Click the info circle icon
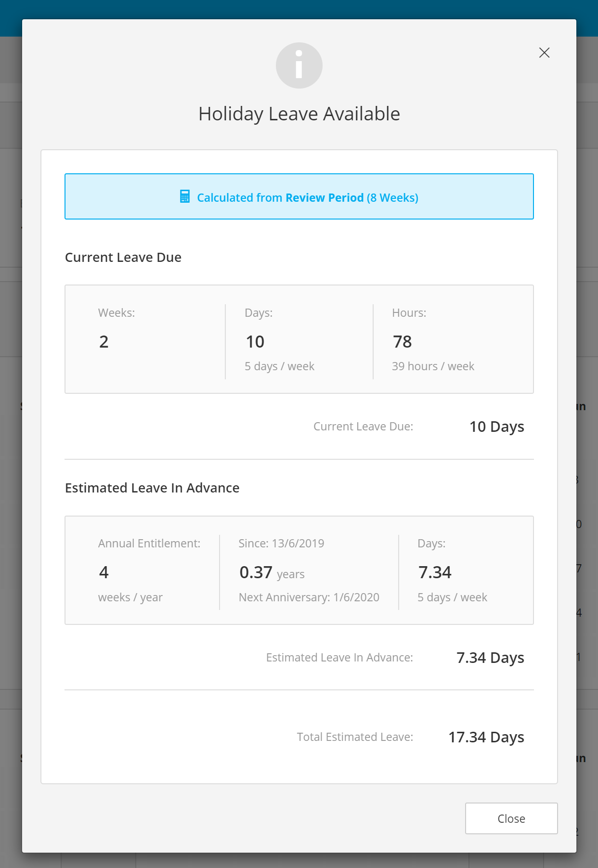 pyautogui.click(x=299, y=65)
